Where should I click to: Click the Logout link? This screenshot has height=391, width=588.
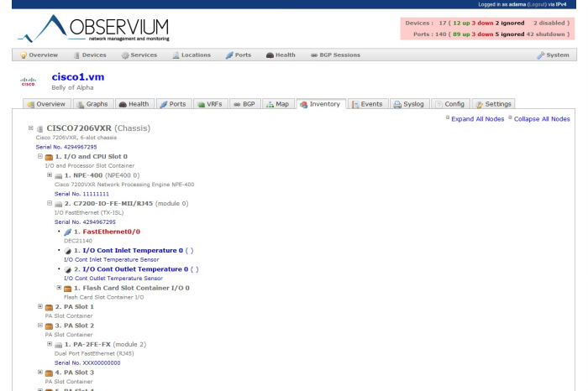tap(537, 4)
